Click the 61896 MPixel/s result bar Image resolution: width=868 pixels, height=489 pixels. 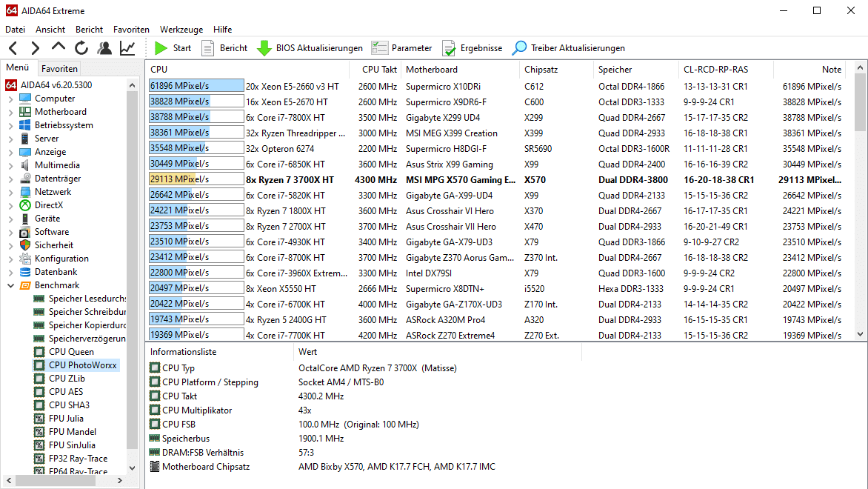pos(196,86)
